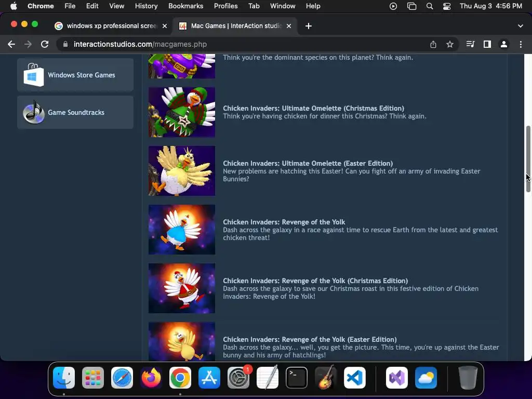Viewport: 532px width, 399px height.
Task: View site information lock icon
Action: pos(65,44)
